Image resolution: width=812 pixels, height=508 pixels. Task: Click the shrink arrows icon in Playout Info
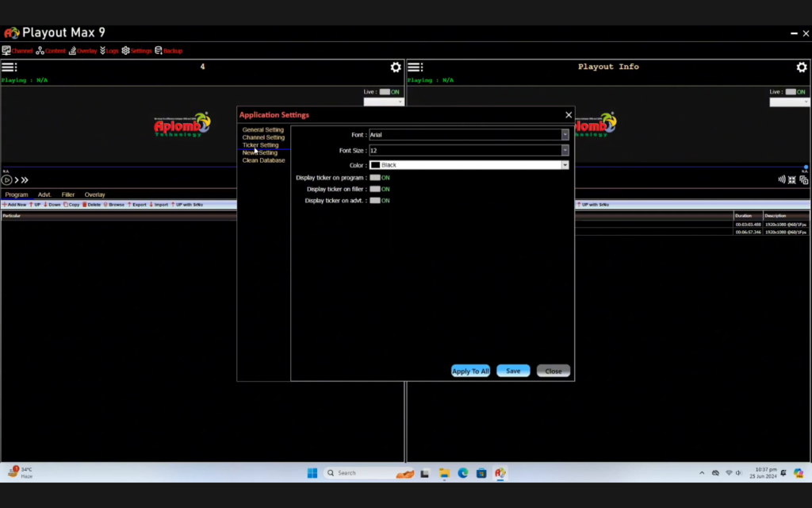pos(792,180)
